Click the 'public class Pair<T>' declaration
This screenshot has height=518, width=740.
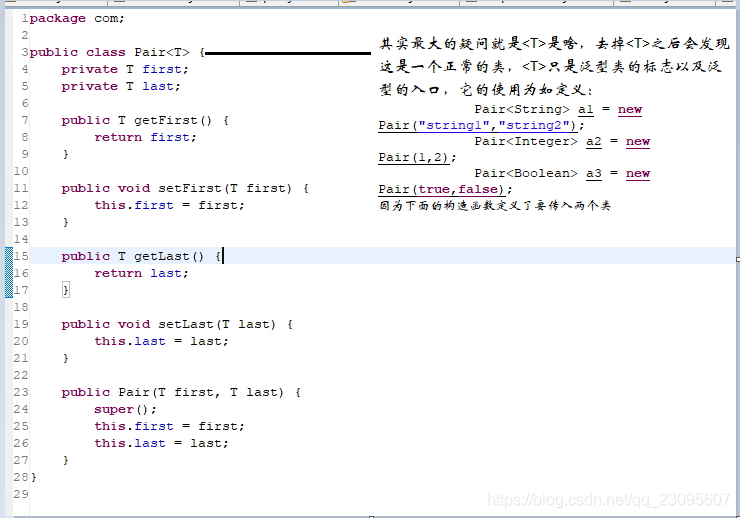[x=109, y=52]
